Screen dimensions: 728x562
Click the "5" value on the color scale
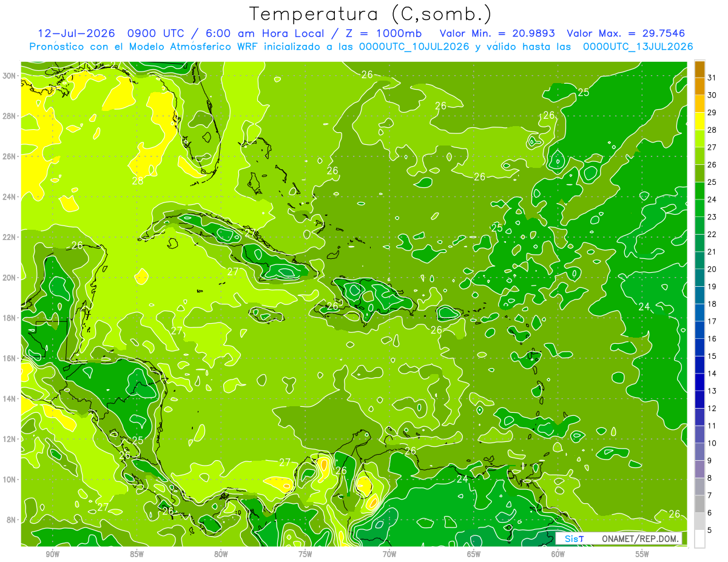click(710, 530)
